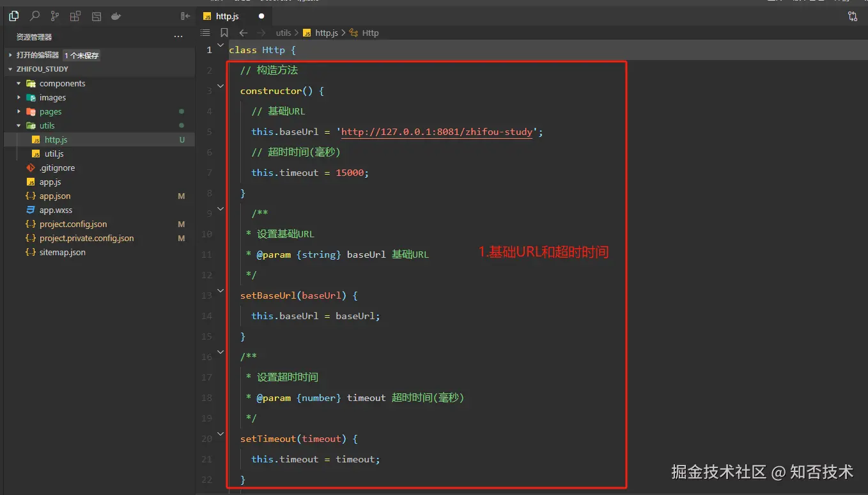Click line number 14 in the gutter
The image size is (868, 495).
[206, 316]
